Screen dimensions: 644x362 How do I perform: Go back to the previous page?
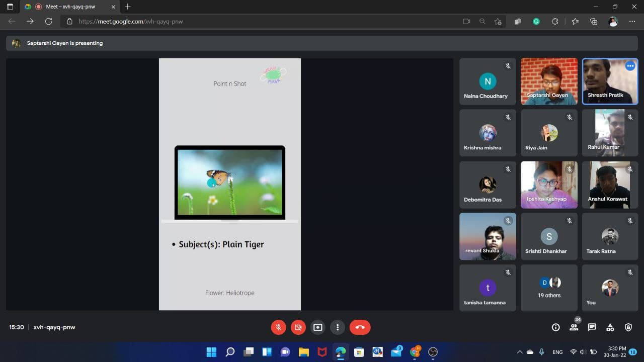(x=12, y=22)
